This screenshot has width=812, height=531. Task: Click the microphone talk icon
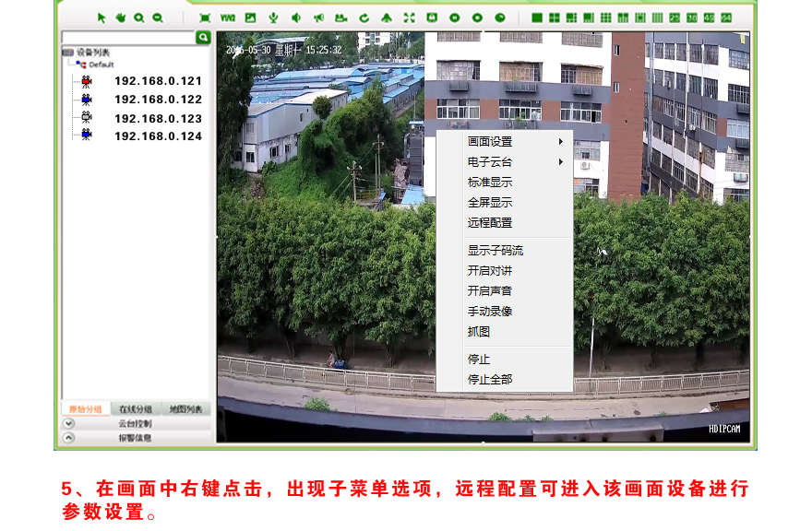(x=273, y=18)
